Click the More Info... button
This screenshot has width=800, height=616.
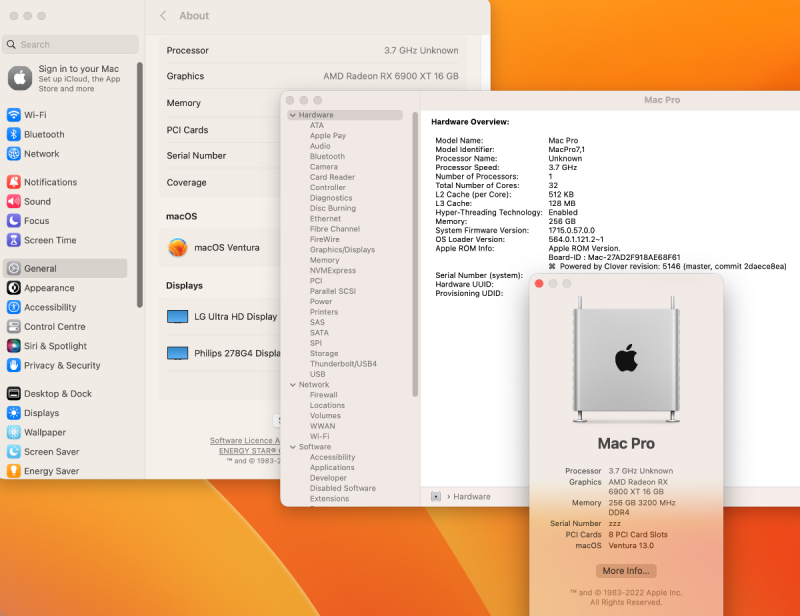click(626, 571)
